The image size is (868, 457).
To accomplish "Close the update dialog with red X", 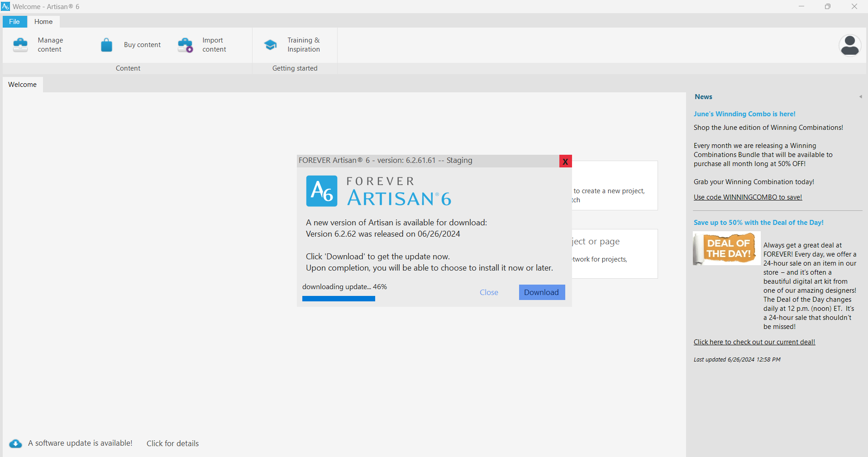I will tap(565, 161).
